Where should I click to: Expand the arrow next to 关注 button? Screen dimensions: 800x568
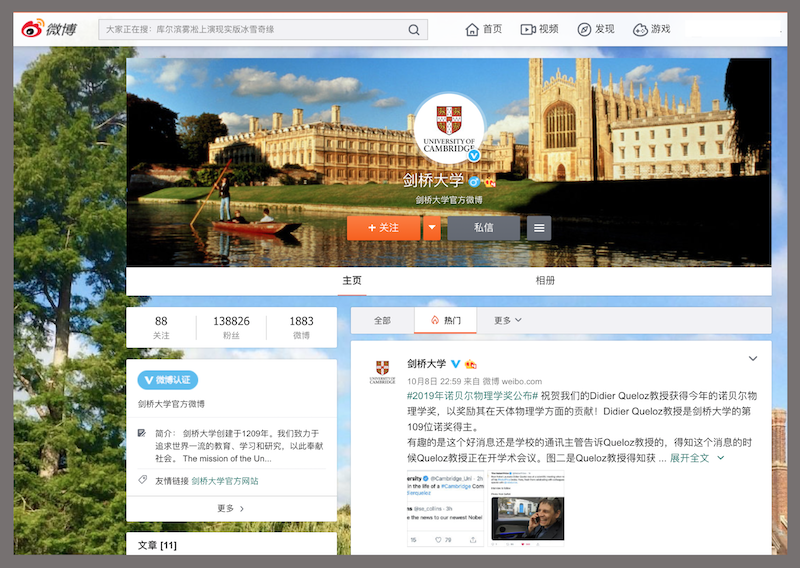click(x=431, y=228)
